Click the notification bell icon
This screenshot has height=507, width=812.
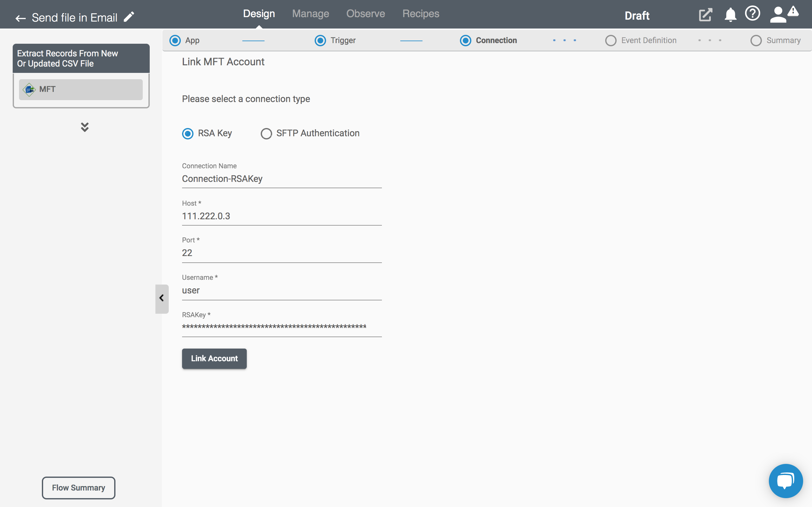[x=731, y=15]
